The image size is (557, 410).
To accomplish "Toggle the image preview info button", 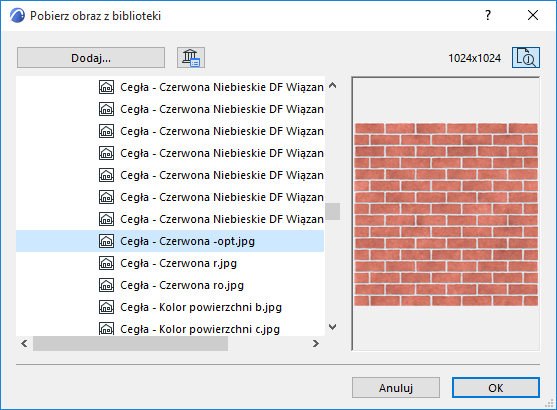I will (x=526, y=58).
